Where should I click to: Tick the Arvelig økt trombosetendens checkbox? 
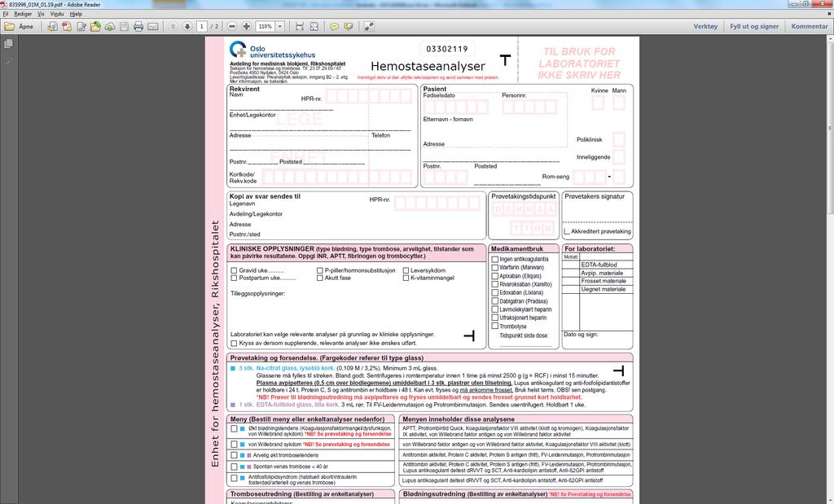(234, 455)
